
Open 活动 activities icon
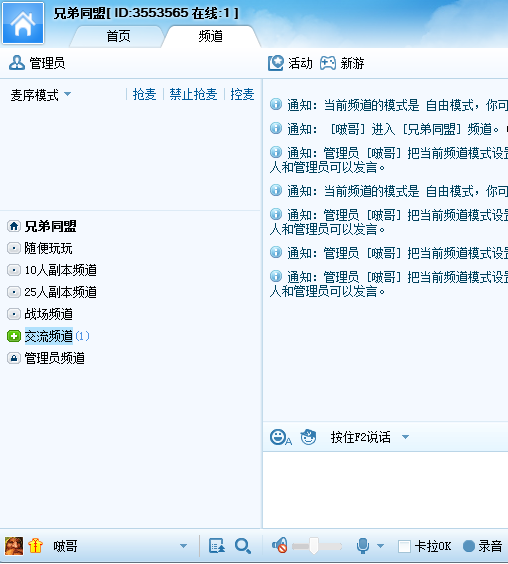tap(276, 63)
